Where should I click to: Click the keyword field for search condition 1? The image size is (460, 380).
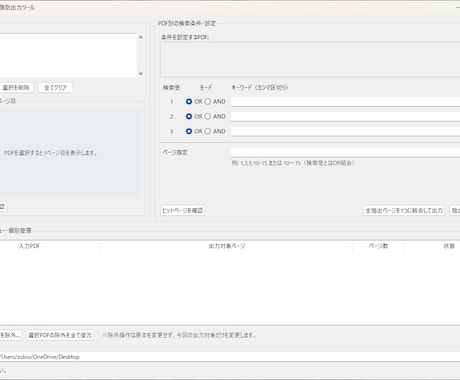click(x=345, y=102)
